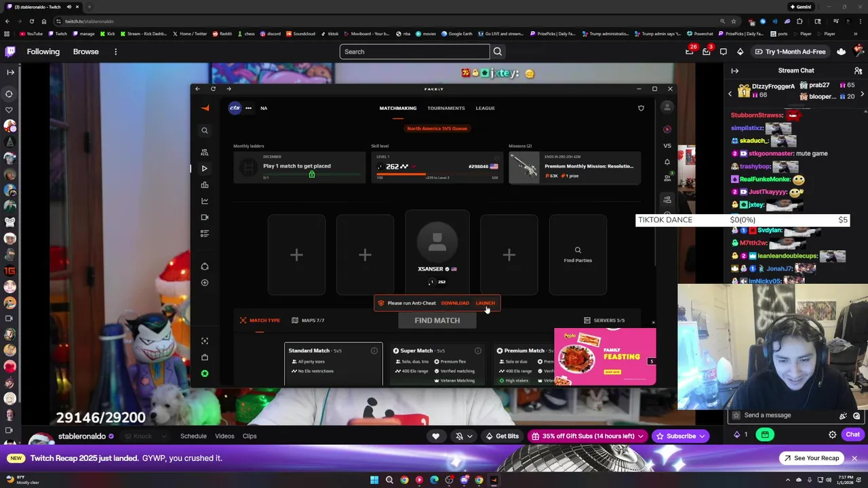Image resolution: width=868 pixels, height=488 pixels.
Task: Select the Super Match type card
Action: [x=437, y=364]
